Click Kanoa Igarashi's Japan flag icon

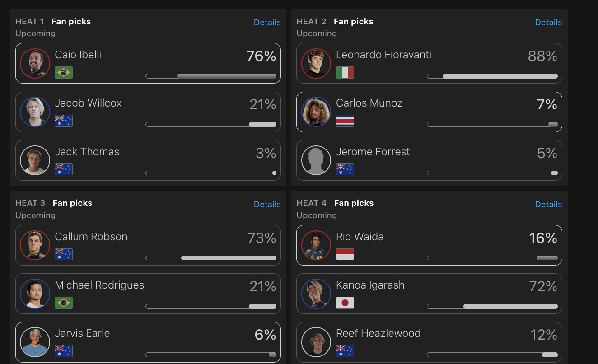tap(345, 303)
